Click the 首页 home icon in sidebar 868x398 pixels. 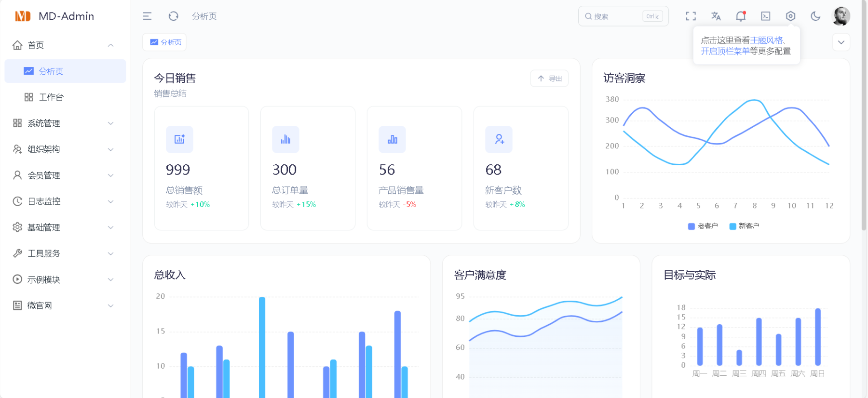coord(17,45)
